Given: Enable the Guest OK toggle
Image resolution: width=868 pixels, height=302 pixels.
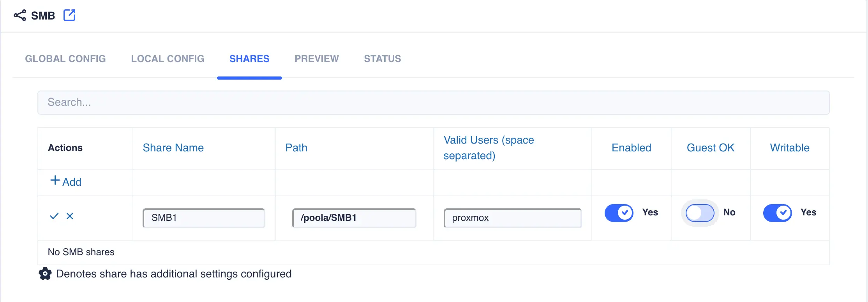Looking at the screenshot, I should [x=700, y=213].
